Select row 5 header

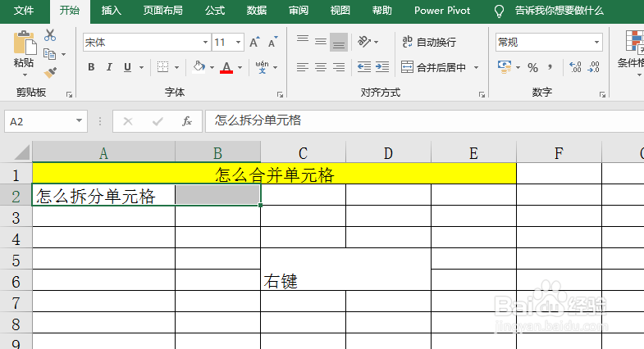[x=16, y=261]
